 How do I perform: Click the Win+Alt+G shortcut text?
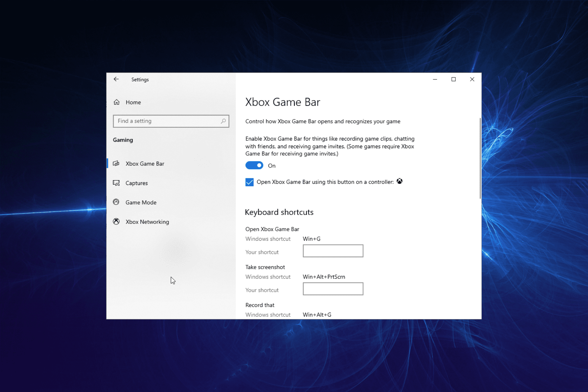pos(317,315)
